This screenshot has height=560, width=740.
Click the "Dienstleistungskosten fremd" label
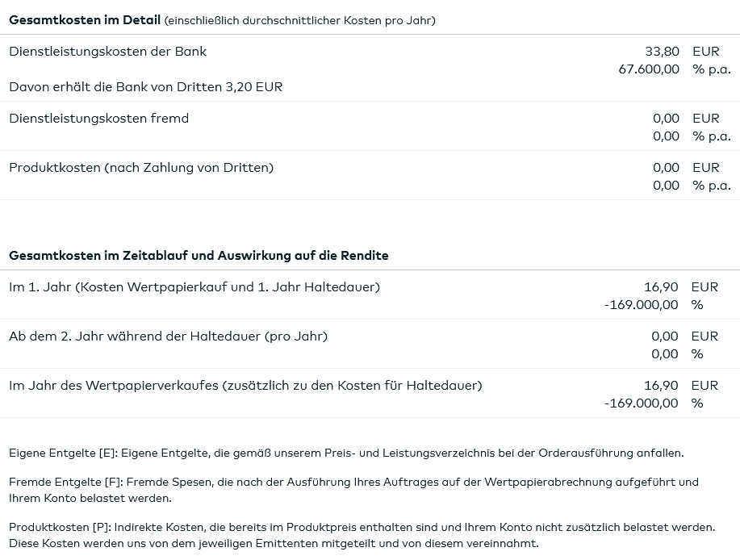coord(98,119)
